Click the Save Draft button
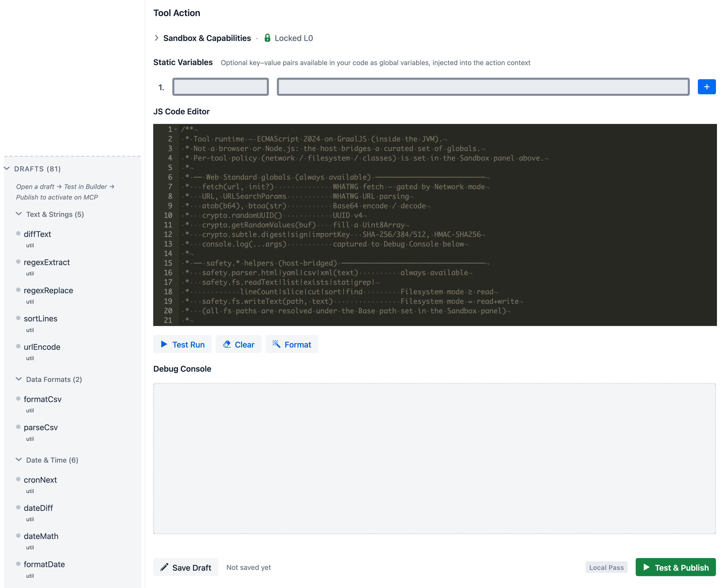This screenshot has width=724, height=588. pyautogui.click(x=185, y=567)
